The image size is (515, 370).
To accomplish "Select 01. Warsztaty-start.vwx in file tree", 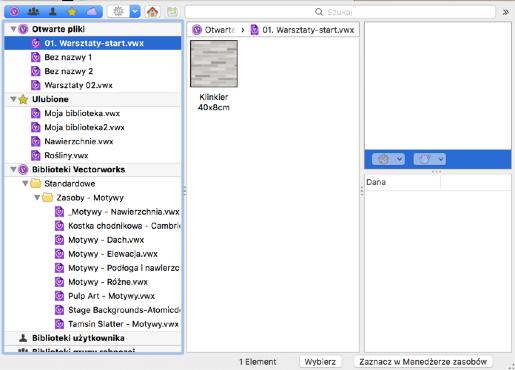I will (93, 43).
